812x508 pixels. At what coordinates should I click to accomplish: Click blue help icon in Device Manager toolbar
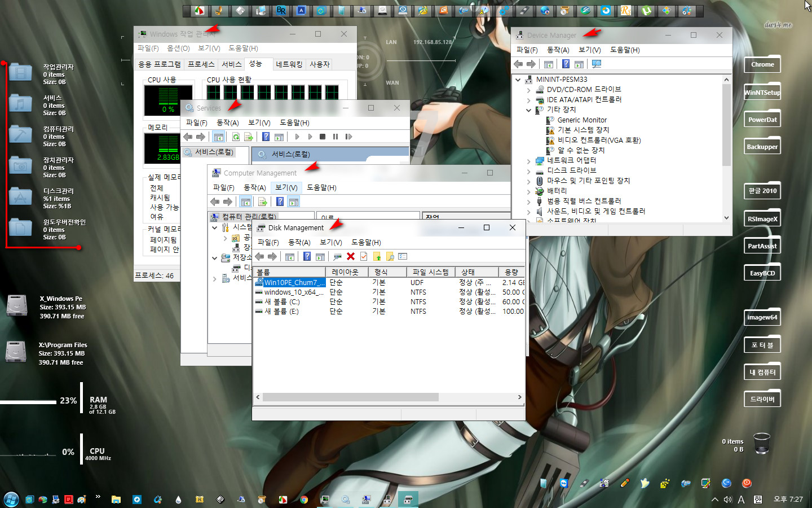click(566, 64)
